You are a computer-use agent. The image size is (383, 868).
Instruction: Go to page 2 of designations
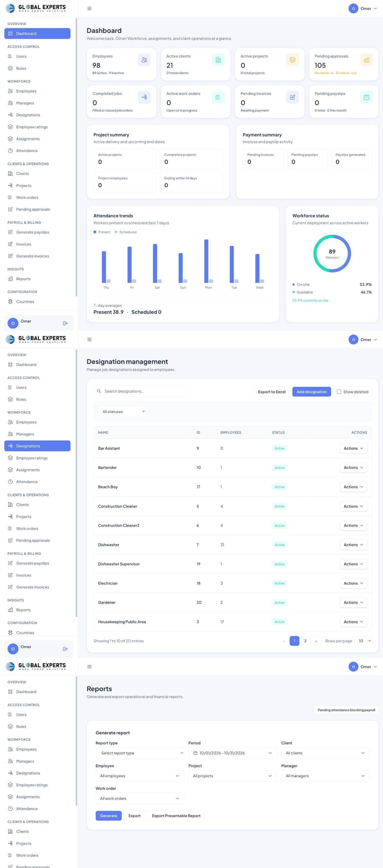305,641
